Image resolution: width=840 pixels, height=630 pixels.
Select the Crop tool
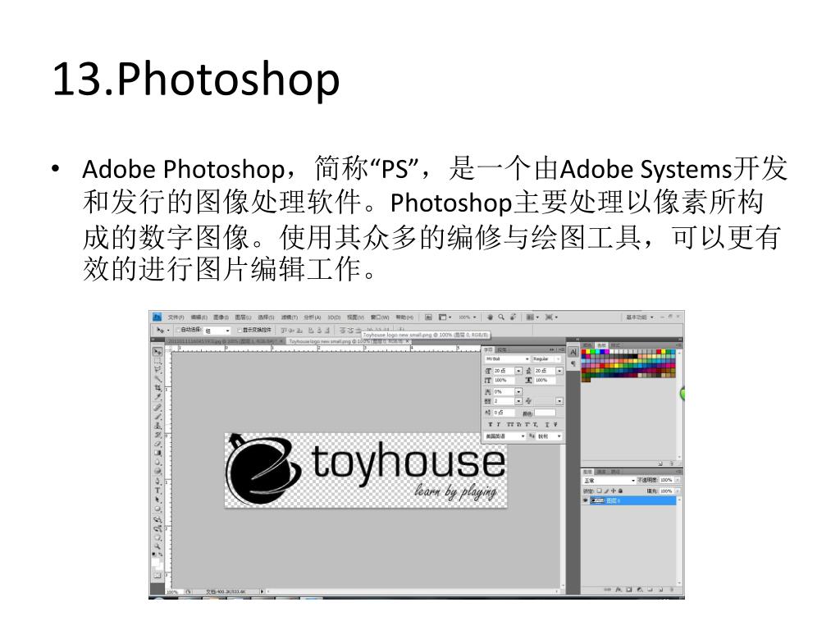pyautogui.click(x=157, y=387)
